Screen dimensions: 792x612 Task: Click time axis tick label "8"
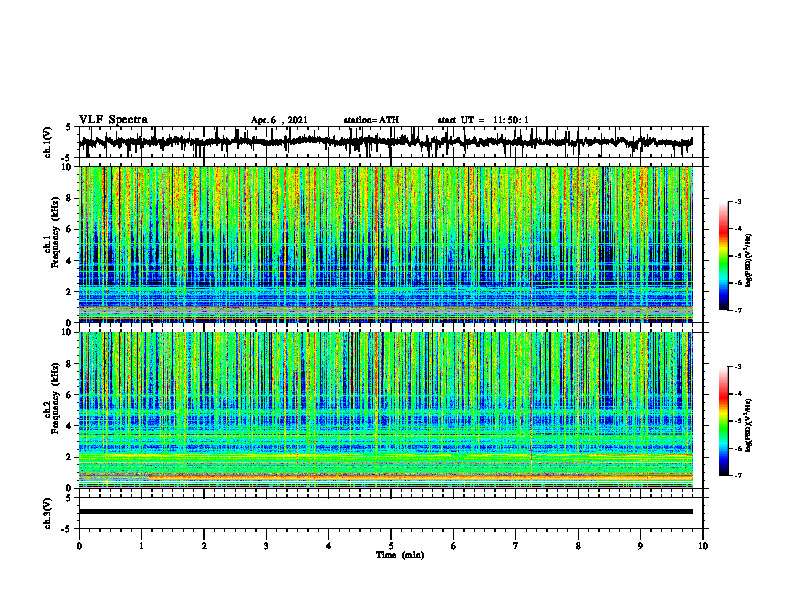(x=578, y=546)
